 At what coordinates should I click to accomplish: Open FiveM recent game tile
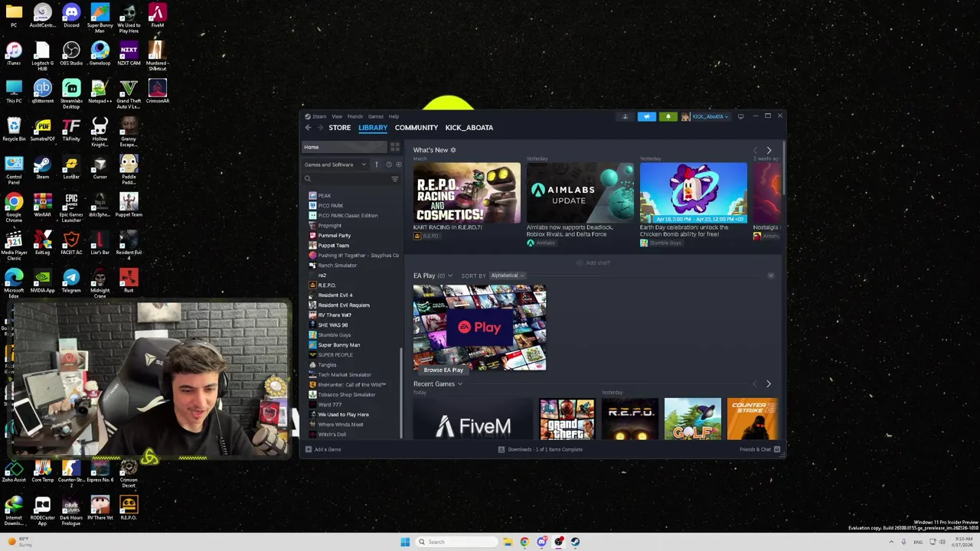coord(472,419)
